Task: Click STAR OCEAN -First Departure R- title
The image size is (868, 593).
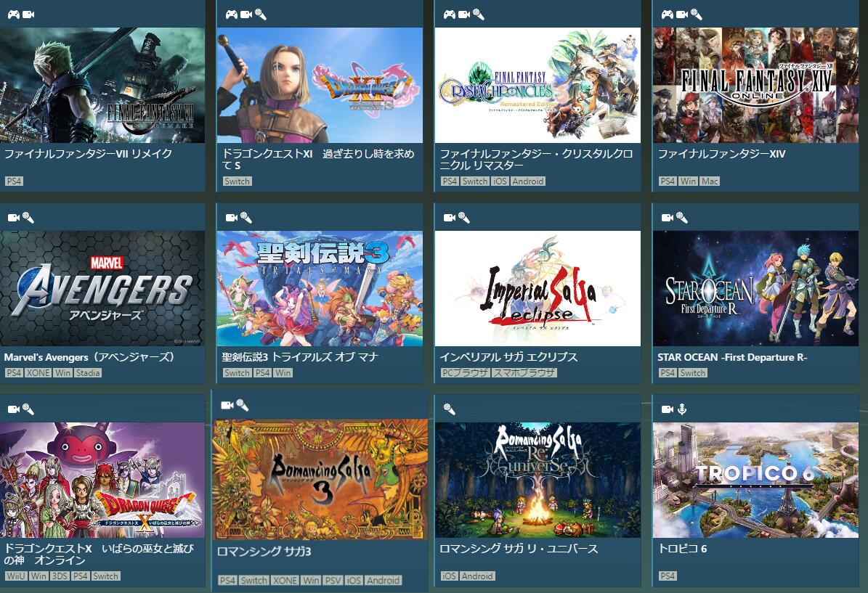Action: click(732, 357)
